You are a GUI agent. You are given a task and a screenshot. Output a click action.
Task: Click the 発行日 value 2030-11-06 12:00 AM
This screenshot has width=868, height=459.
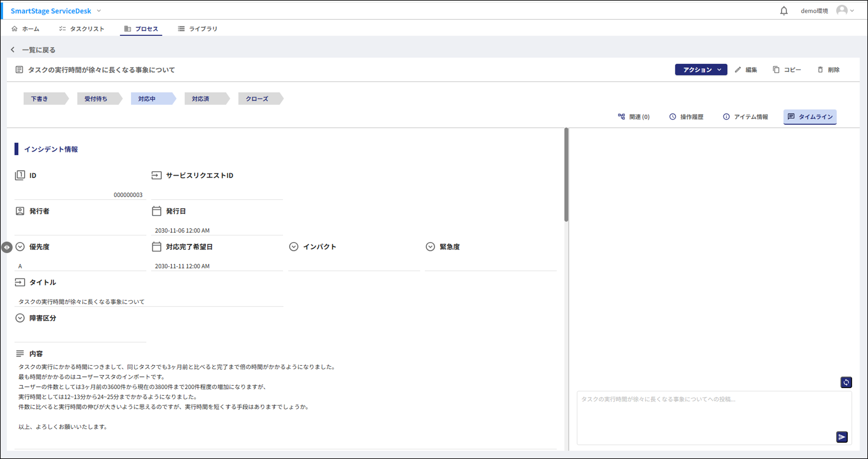click(x=182, y=231)
